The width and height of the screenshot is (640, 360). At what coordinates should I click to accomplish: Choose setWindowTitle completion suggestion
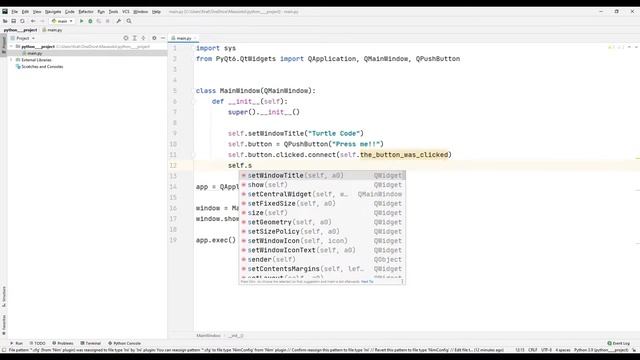point(322,176)
